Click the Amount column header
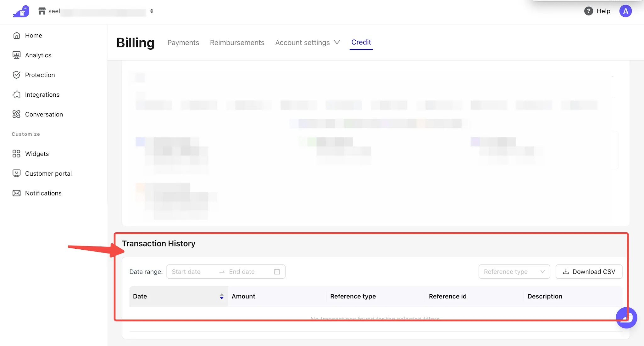 277,296
